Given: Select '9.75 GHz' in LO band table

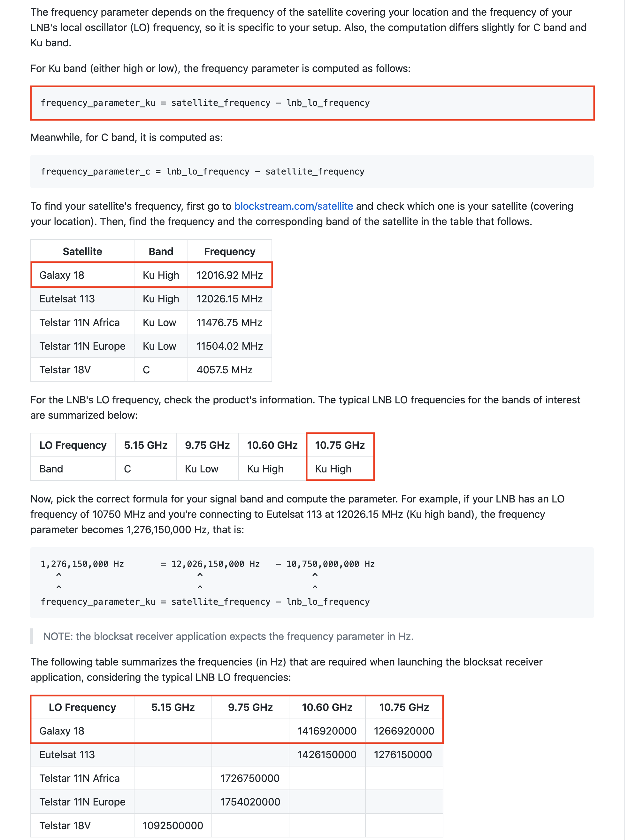Looking at the screenshot, I should coord(207,445).
